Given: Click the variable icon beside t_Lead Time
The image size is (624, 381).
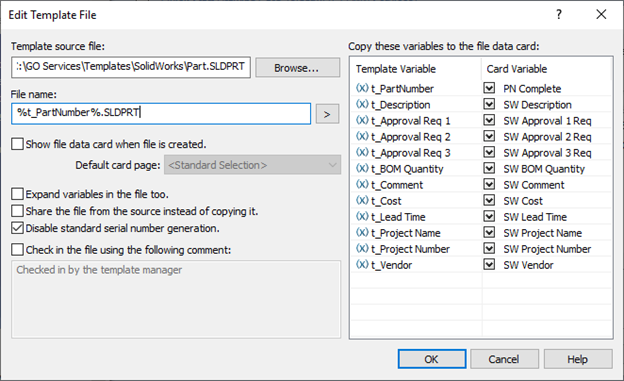Looking at the screenshot, I should click(362, 216).
